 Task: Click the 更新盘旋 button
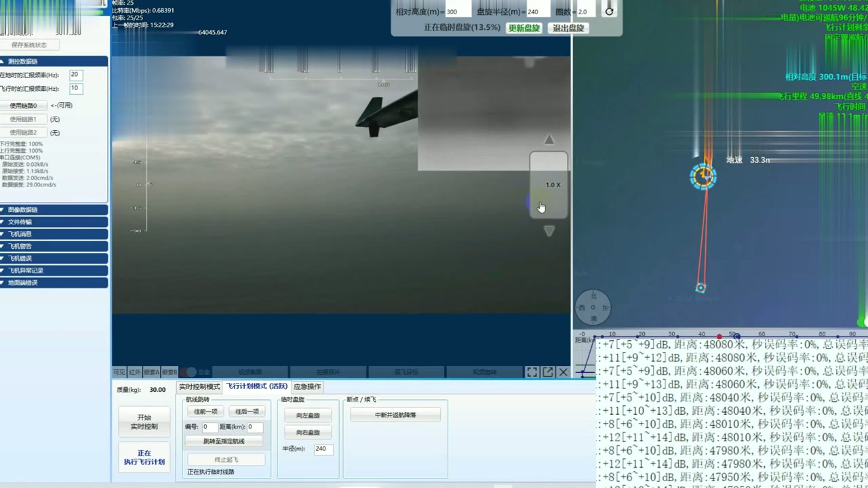(524, 28)
